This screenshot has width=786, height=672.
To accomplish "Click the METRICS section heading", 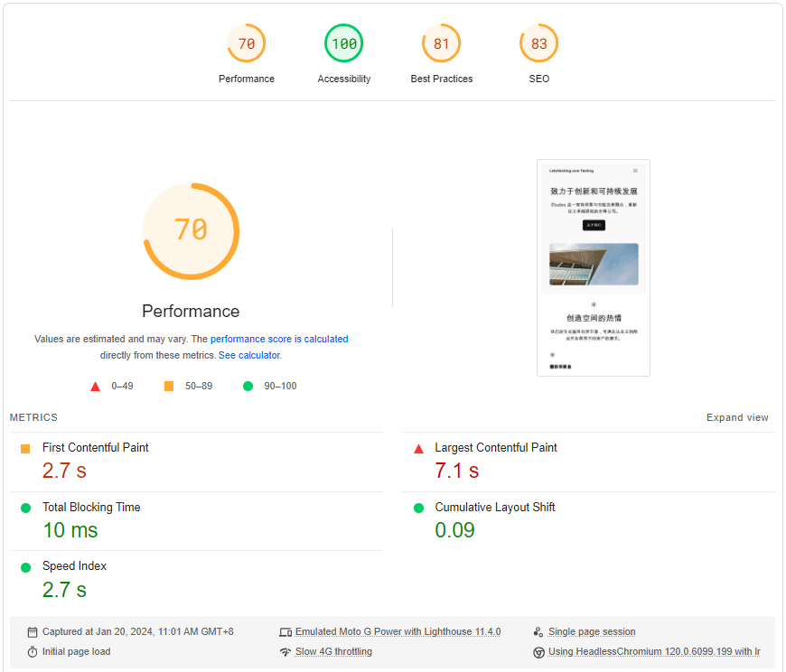I will click(33, 417).
